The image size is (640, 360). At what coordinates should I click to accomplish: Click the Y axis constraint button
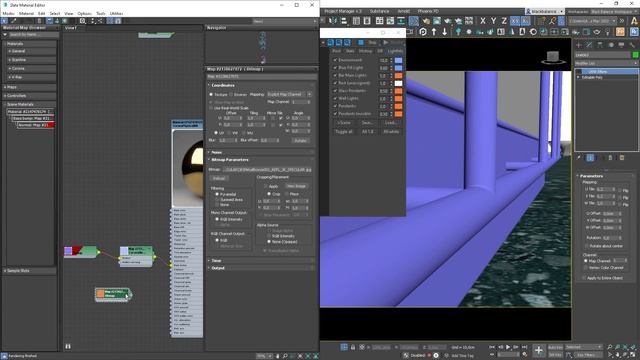click(493, 21)
